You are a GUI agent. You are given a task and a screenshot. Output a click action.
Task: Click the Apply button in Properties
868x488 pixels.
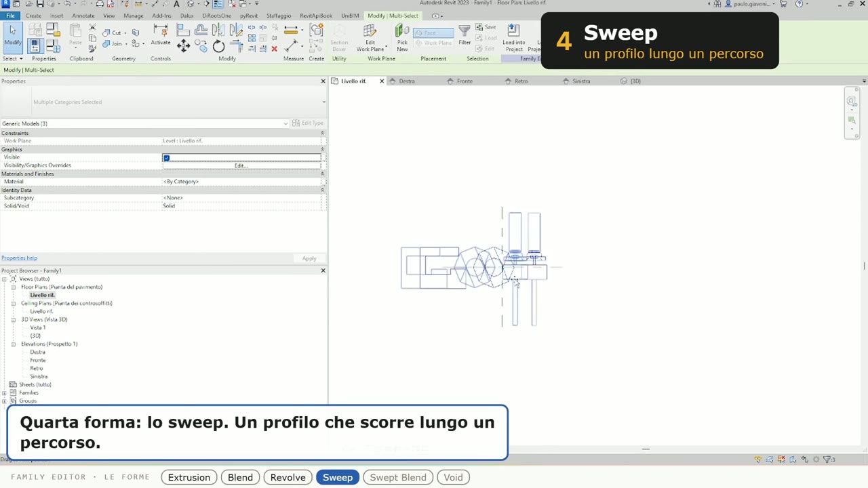pos(309,258)
